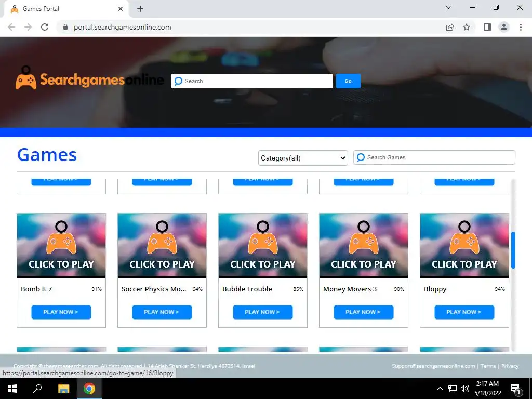532x399 pixels.
Task: Click the address bar URL
Action: [123, 27]
